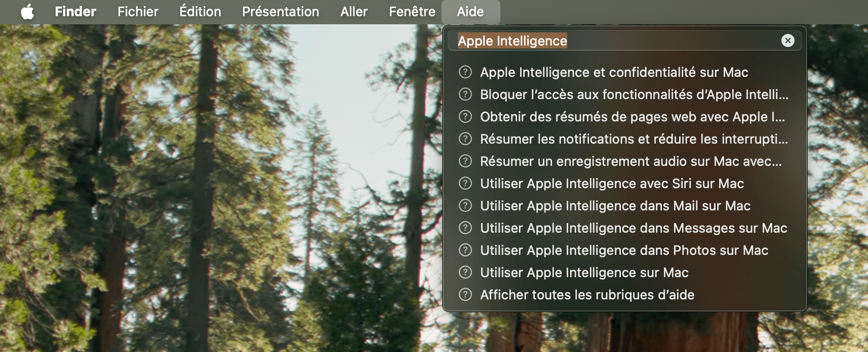Click question mark icon beside 'confidentialité sur Mac'

click(x=465, y=72)
